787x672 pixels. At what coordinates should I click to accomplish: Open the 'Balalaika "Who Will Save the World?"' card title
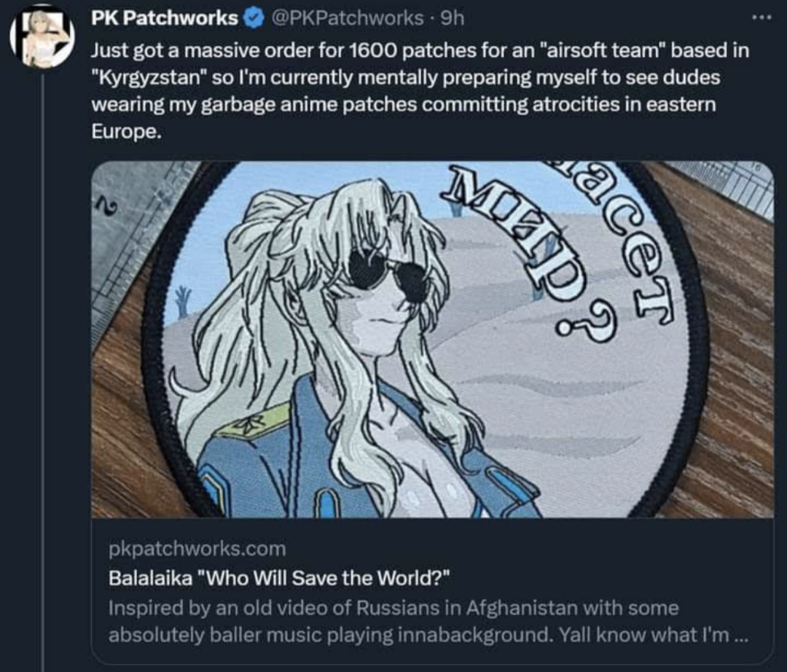point(279,578)
